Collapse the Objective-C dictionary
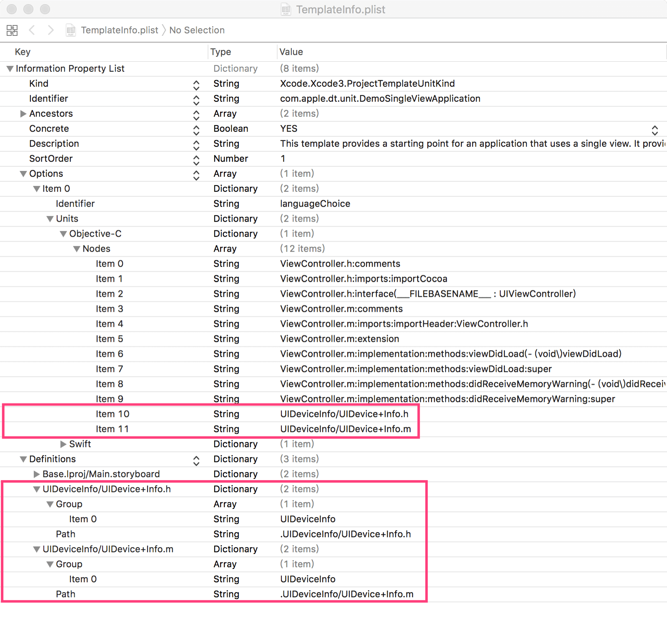Screen dimensions: 667x644 coord(63,234)
